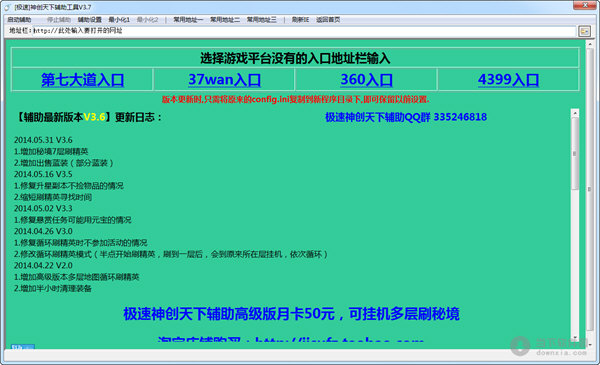The image size is (600, 365).
Task: Open the 辅助设置 menu
Action: 90,20
